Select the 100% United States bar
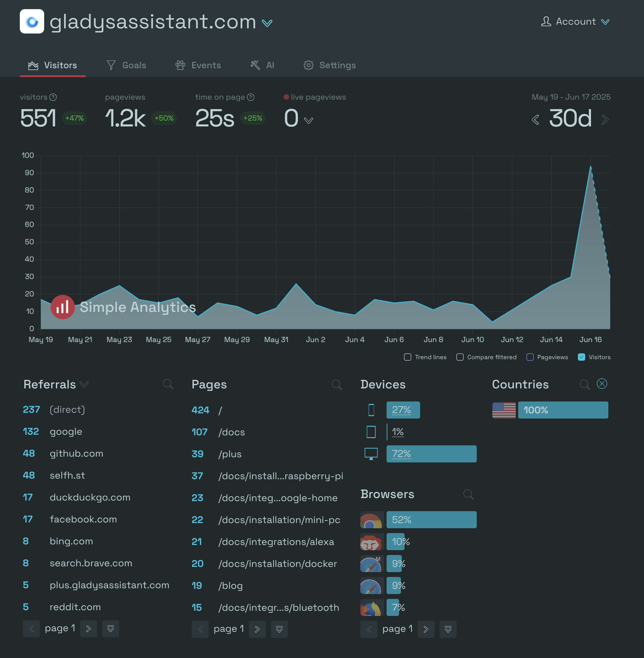 (563, 410)
